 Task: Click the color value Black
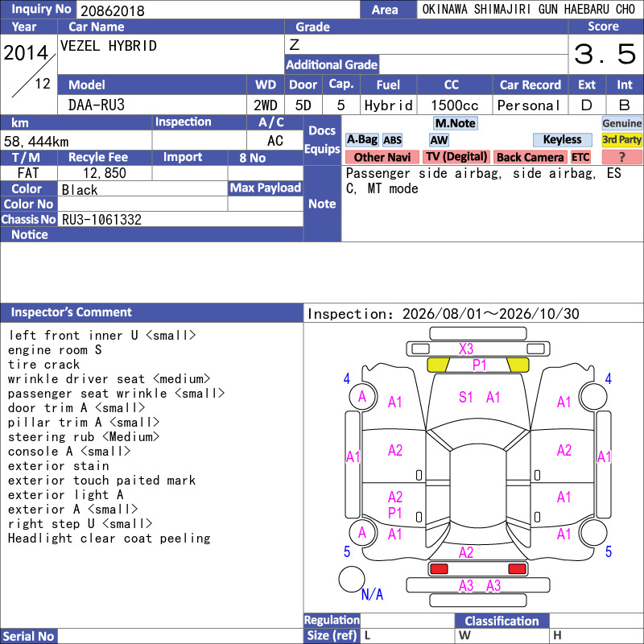[x=80, y=190]
